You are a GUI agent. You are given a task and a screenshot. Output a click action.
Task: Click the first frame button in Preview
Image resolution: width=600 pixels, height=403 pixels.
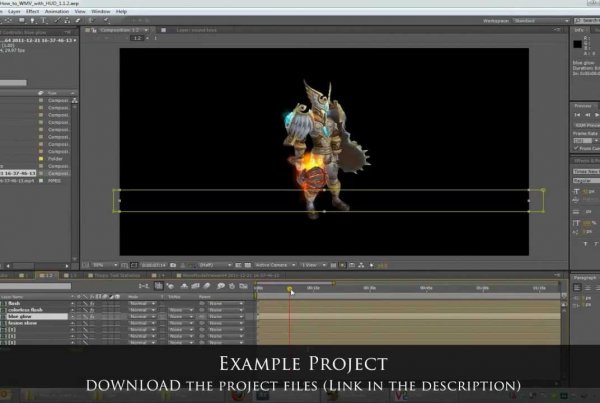pyautogui.click(x=577, y=115)
